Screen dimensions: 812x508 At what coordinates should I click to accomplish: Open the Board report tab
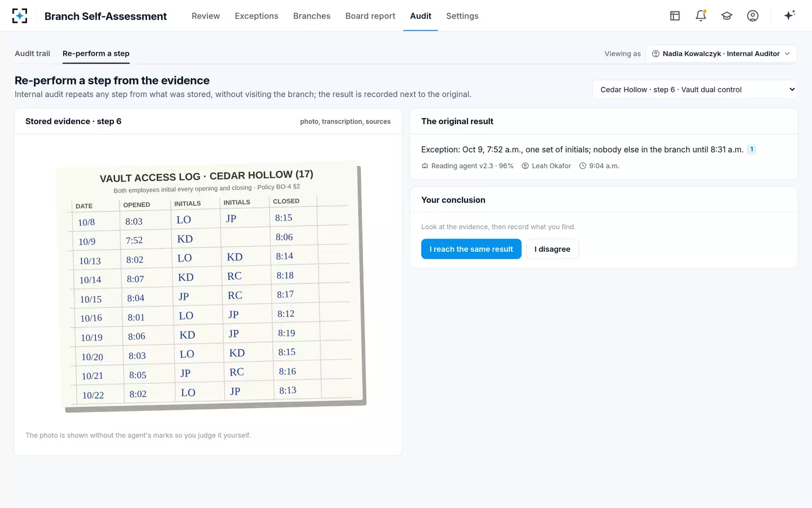click(370, 16)
